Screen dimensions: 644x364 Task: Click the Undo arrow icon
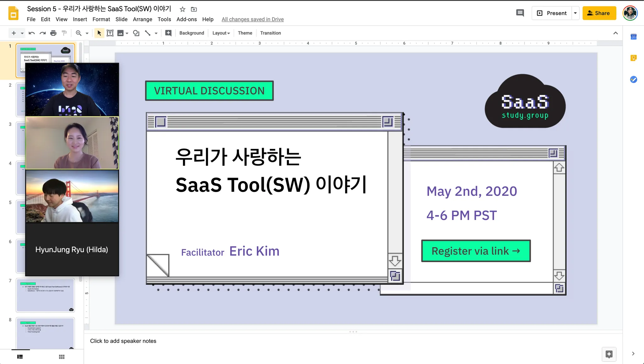31,33
